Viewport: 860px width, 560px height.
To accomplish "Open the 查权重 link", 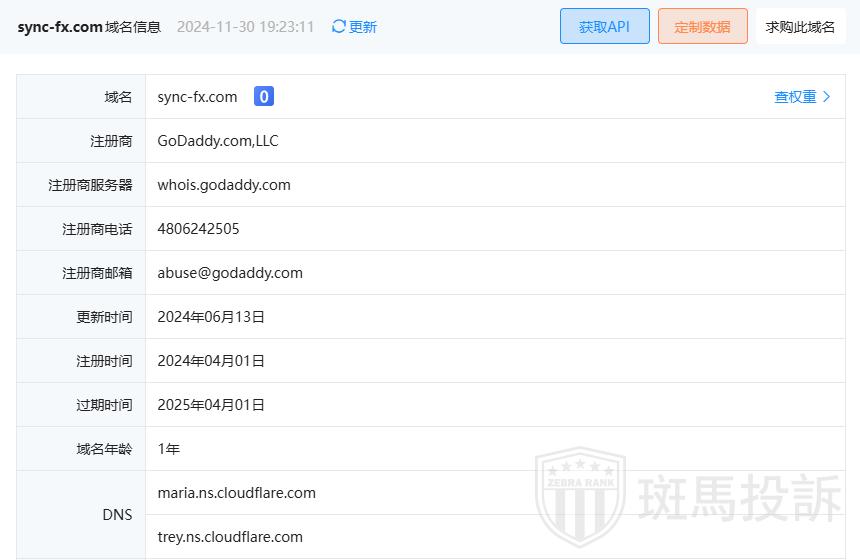I will (795, 97).
